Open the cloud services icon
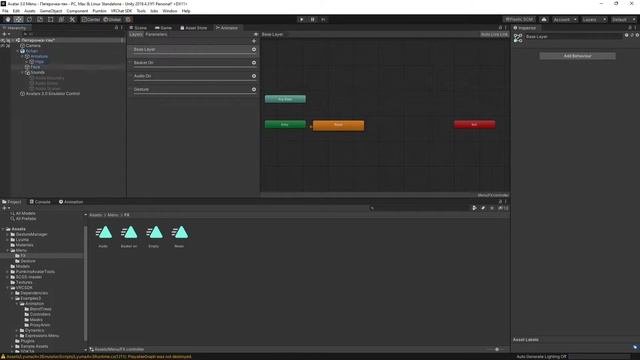The height and width of the screenshot is (360, 640). point(544,19)
